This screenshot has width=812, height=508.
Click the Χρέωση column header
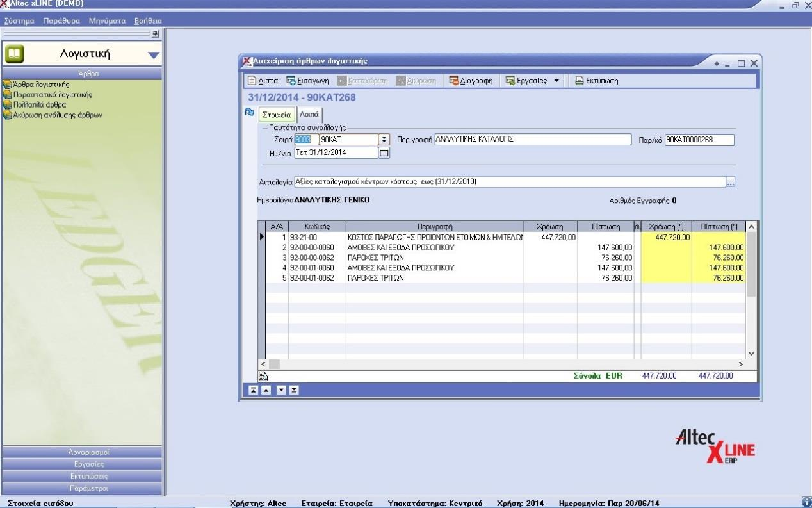(551, 226)
